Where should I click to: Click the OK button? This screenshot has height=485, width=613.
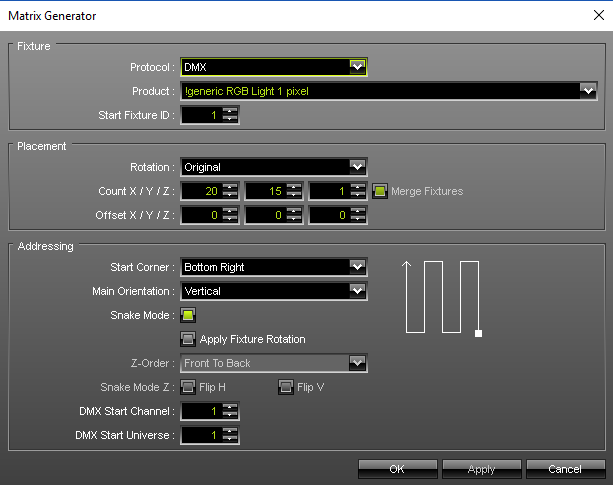[x=397, y=469]
